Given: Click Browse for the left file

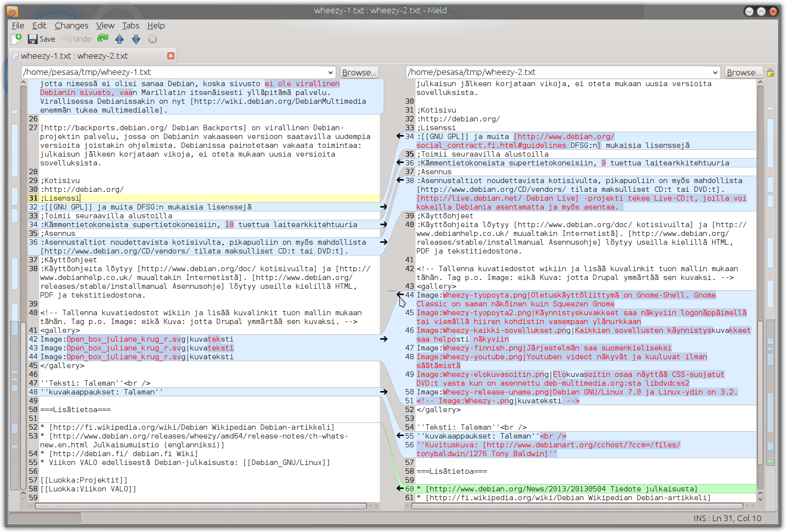Looking at the screenshot, I should point(359,72).
